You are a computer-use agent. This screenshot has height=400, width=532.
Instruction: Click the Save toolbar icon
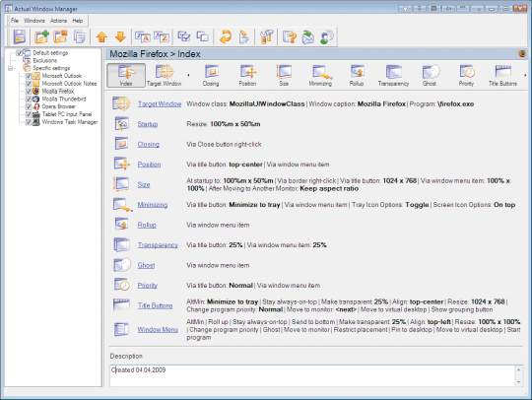20,36
